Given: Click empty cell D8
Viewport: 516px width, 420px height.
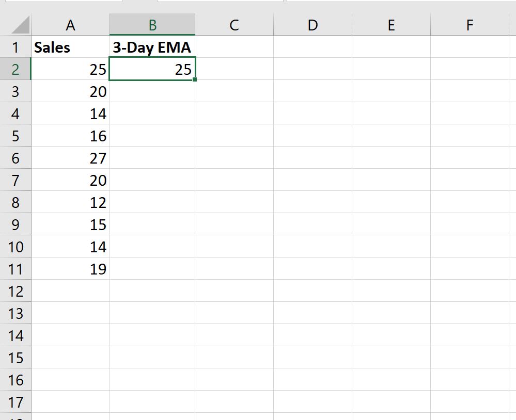Looking at the screenshot, I should point(312,202).
